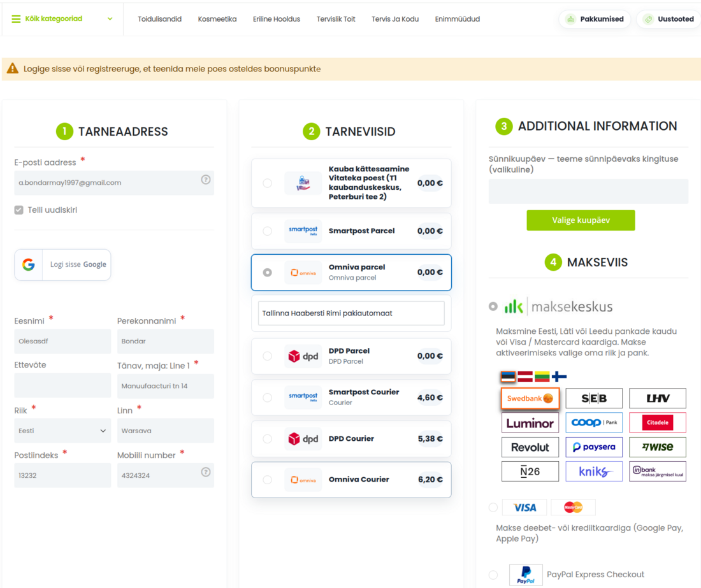Choose the Wise payment logo

(658, 447)
